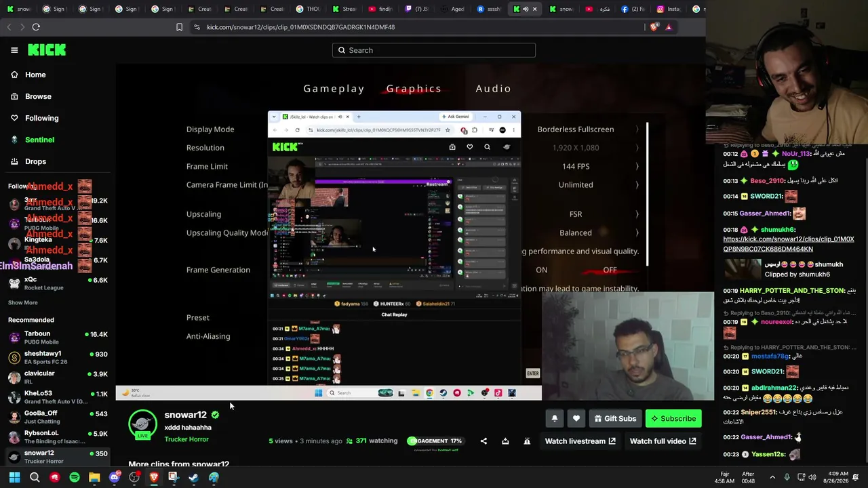Open RybsonLoL recommended channel
Viewport: 868px width, 488px height.
pyautogui.click(x=58, y=436)
